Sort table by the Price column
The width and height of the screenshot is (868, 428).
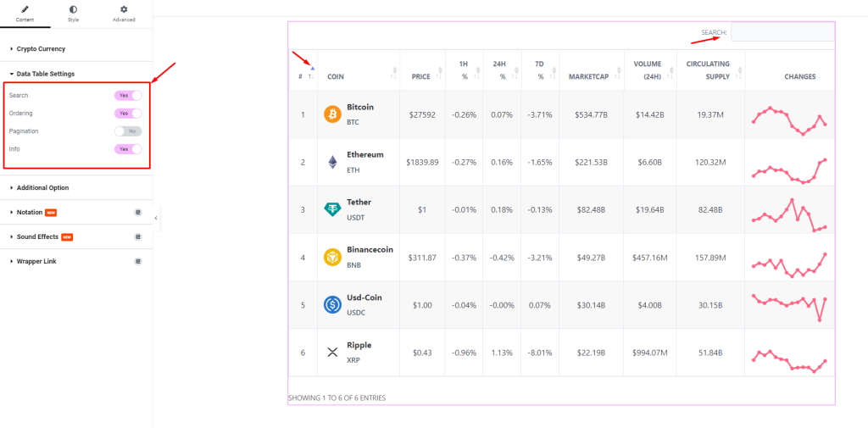[x=422, y=69]
